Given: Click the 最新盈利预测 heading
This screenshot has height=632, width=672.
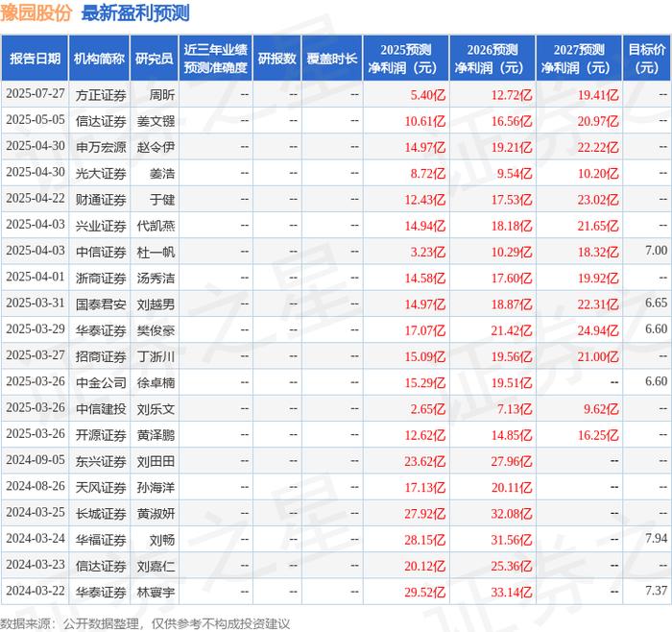Looking at the screenshot, I should click(x=135, y=12).
